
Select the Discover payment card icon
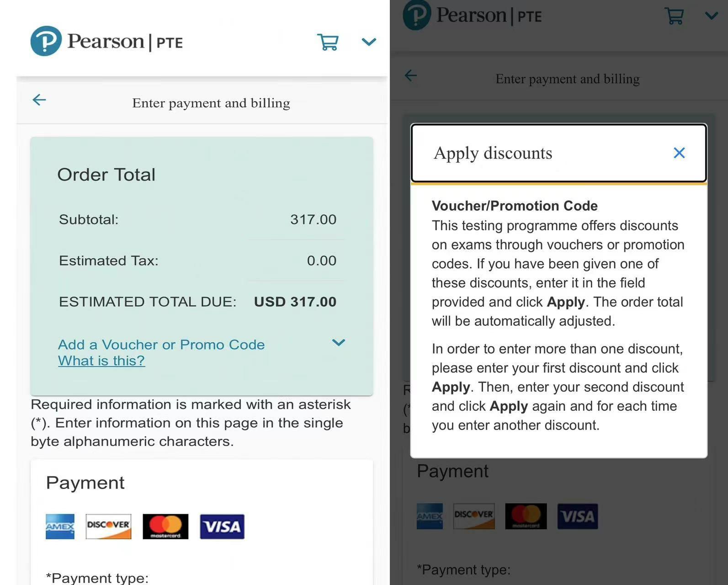[x=108, y=526]
